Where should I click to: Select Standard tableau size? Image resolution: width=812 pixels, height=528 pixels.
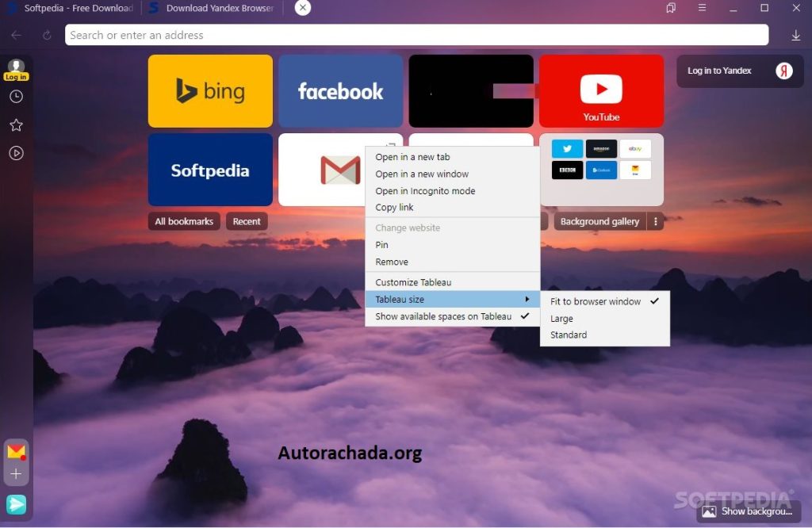tap(605, 335)
